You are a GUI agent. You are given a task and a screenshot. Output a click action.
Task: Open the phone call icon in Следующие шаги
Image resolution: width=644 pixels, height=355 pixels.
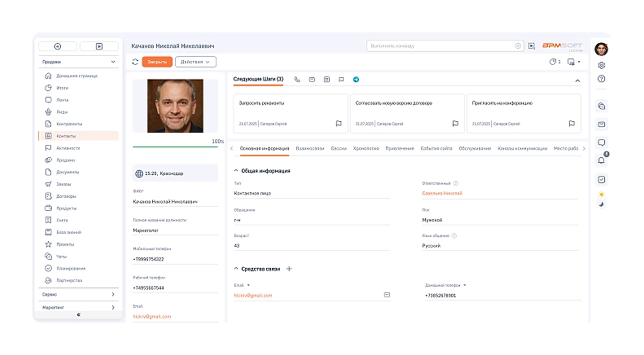(x=297, y=79)
